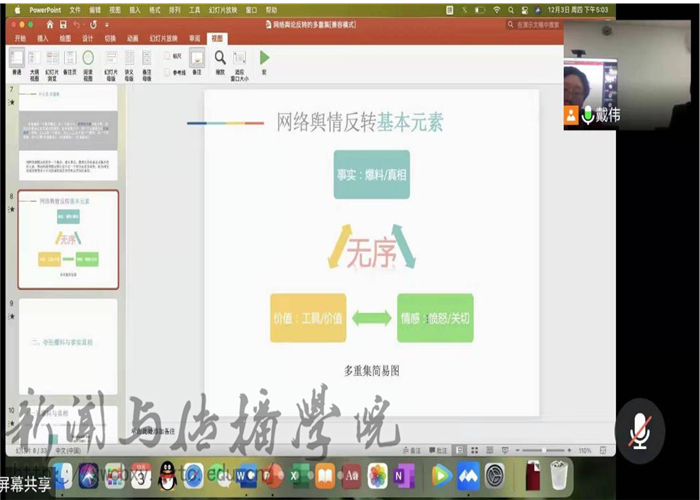The height and width of the screenshot is (500, 700).
Task: Switch to the 设计 ribbon tab
Action: [x=88, y=38]
